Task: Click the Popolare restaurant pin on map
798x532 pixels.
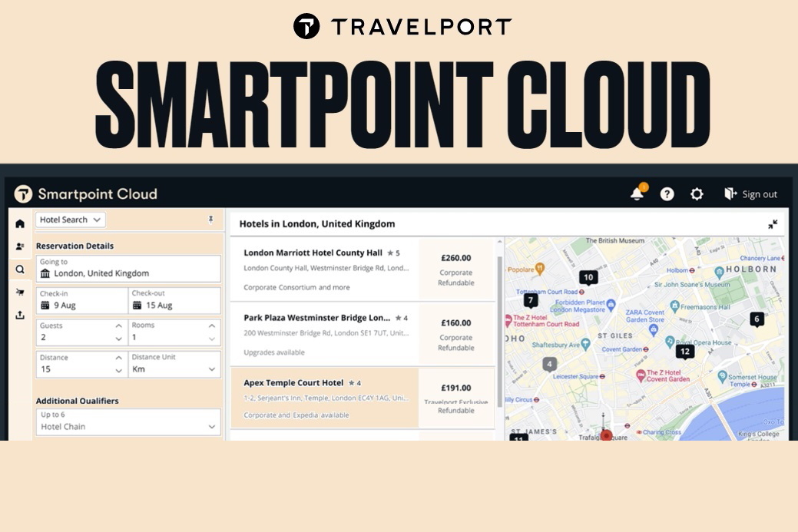Action: click(x=540, y=268)
